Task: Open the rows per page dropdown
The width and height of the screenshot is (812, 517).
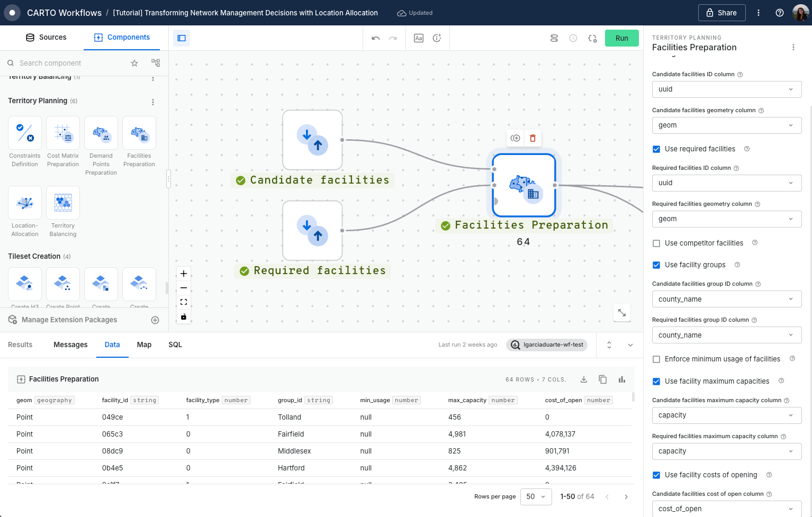Action: coord(536,496)
